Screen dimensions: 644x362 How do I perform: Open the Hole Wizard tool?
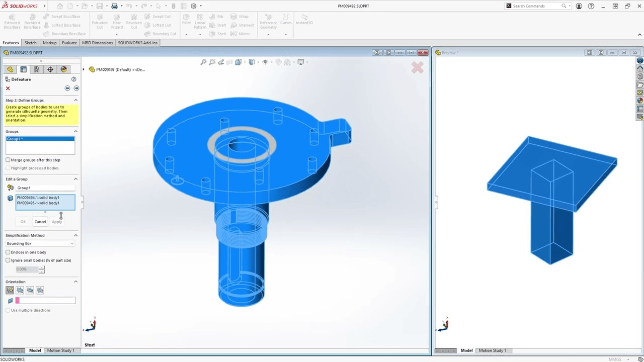pos(117,23)
